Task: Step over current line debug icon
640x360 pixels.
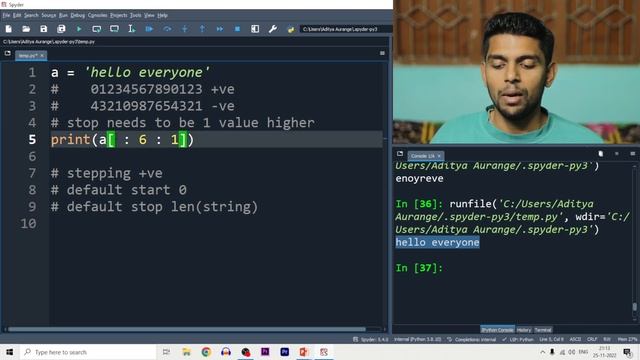Action: 167,29
